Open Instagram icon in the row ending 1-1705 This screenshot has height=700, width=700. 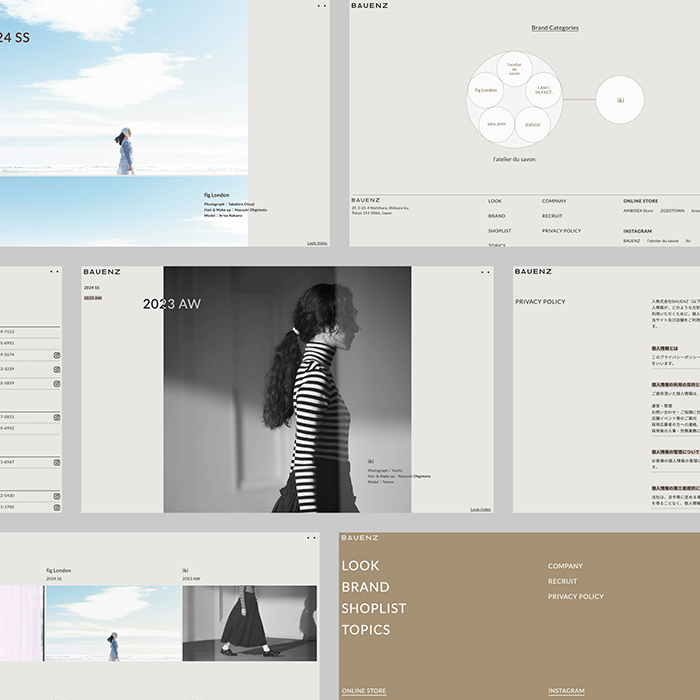(x=57, y=508)
